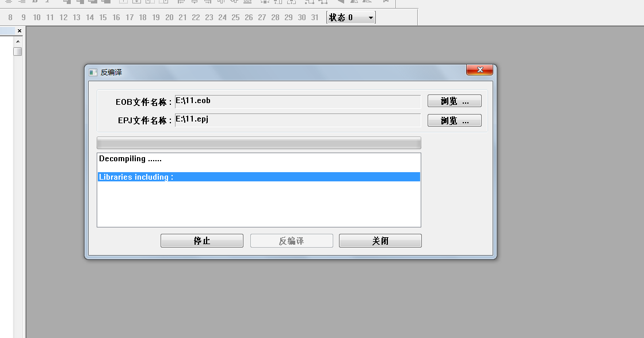Click the grayed-out 反编译 button

coord(291,241)
